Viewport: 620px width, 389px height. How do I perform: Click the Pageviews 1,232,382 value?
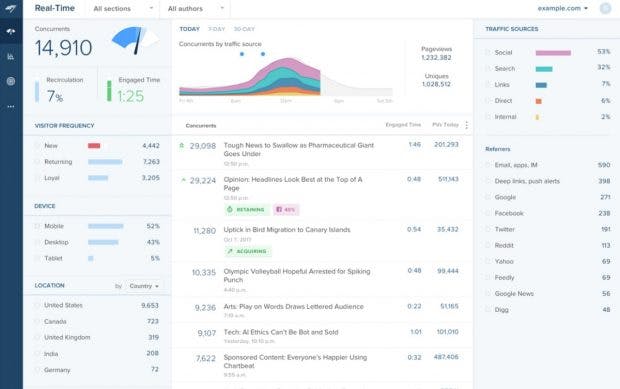[x=436, y=58]
